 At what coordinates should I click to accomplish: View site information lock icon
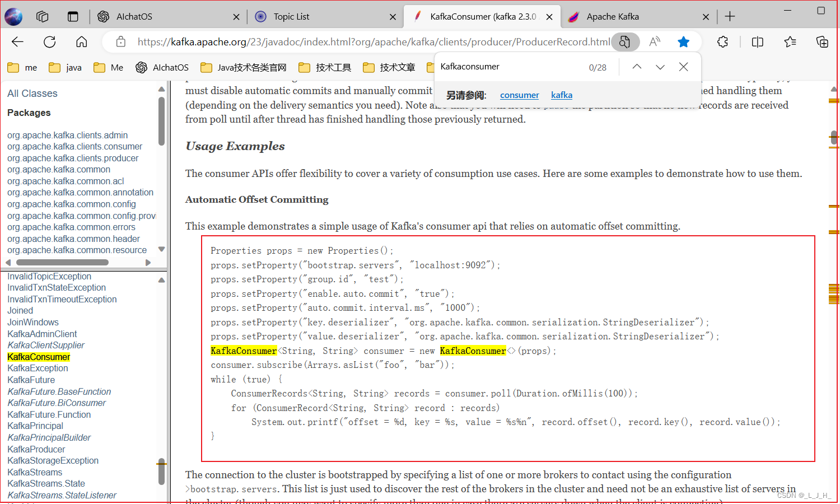[x=120, y=42]
